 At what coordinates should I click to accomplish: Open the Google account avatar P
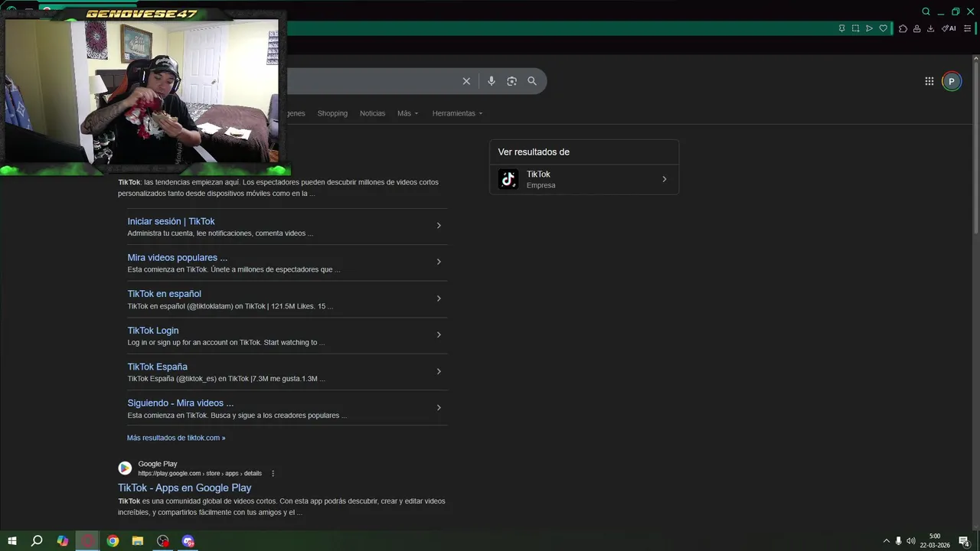(952, 81)
